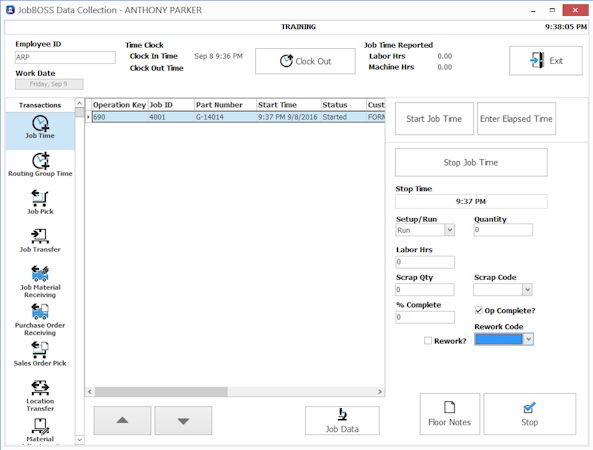Enable the Rework checkbox
Viewport: 593px width, 450px height.
point(428,341)
